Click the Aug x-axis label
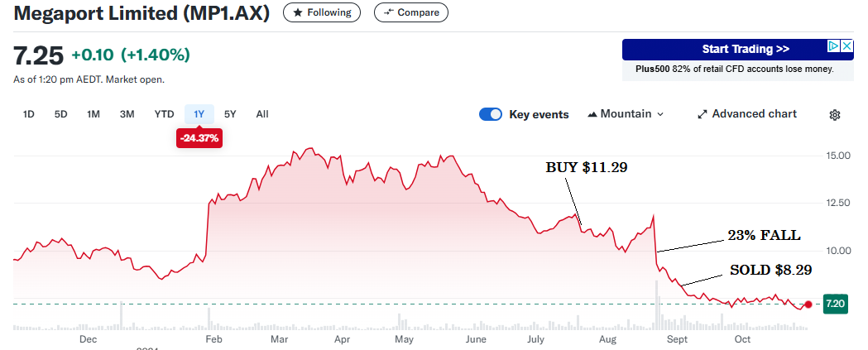The image size is (868, 350). pyautogui.click(x=608, y=339)
